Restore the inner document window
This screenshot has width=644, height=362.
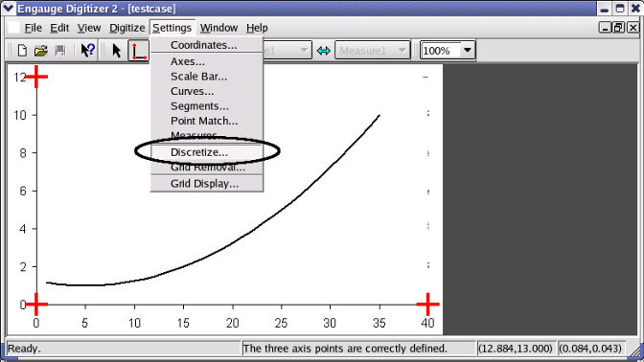click(x=618, y=28)
